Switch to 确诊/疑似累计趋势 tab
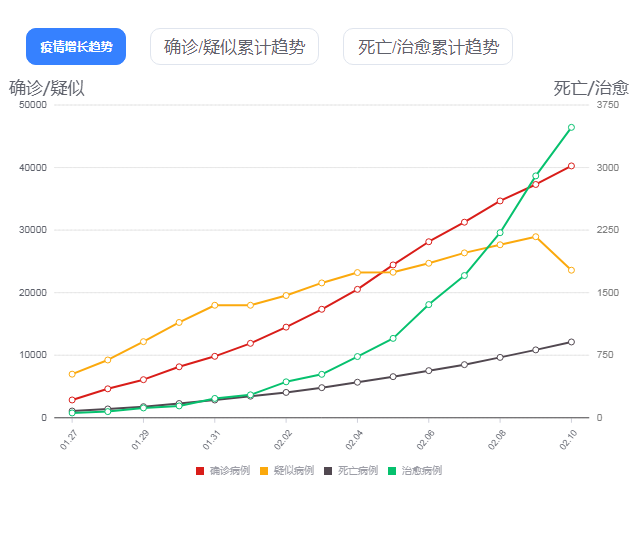The width and height of the screenshot is (637, 536). [234, 46]
